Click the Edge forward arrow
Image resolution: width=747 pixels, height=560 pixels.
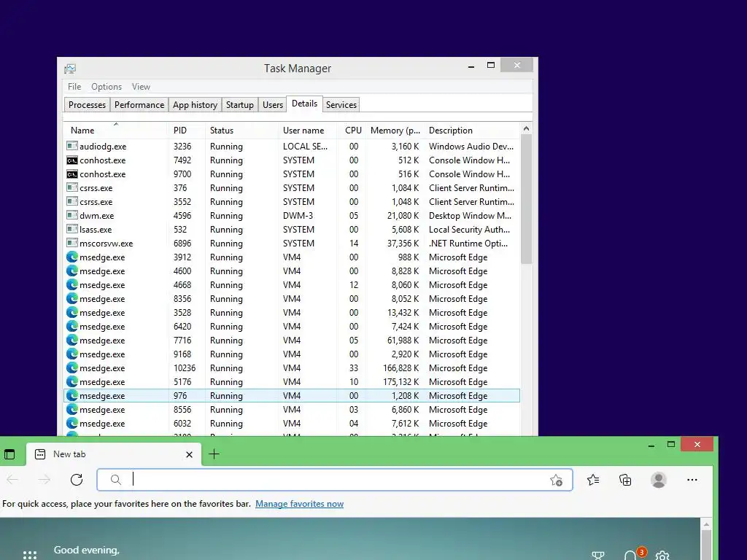click(x=44, y=480)
